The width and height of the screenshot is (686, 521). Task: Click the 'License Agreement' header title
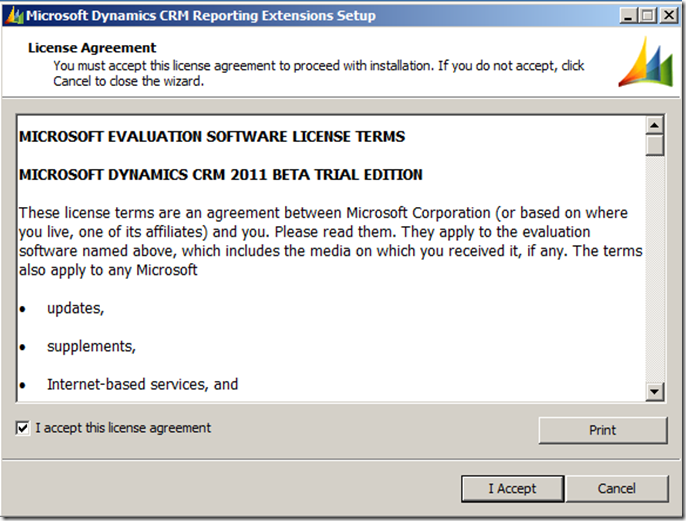tap(92, 48)
